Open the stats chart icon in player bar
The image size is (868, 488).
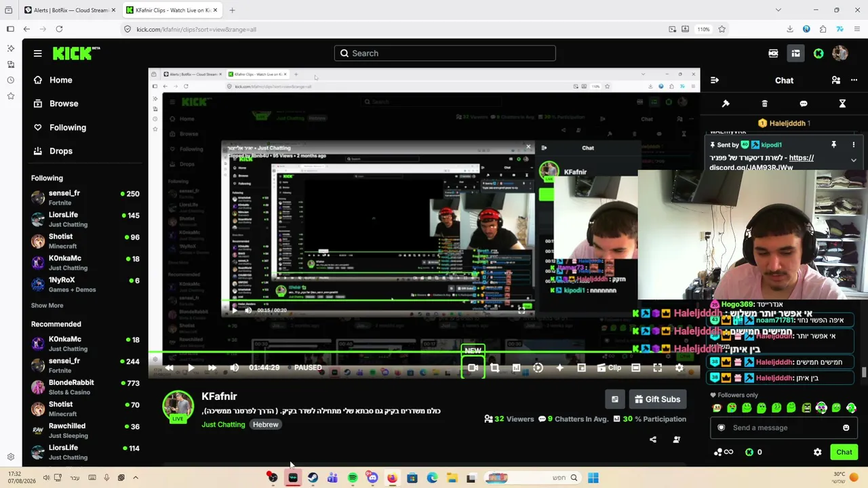(516, 368)
